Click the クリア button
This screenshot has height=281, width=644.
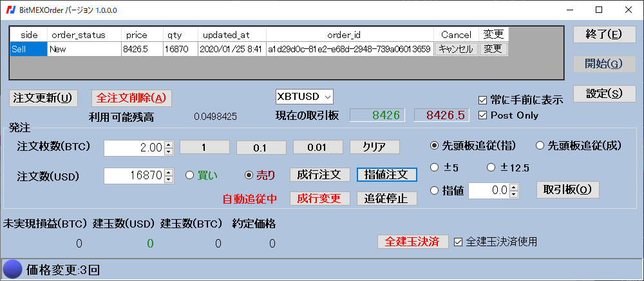click(x=375, y=147)
